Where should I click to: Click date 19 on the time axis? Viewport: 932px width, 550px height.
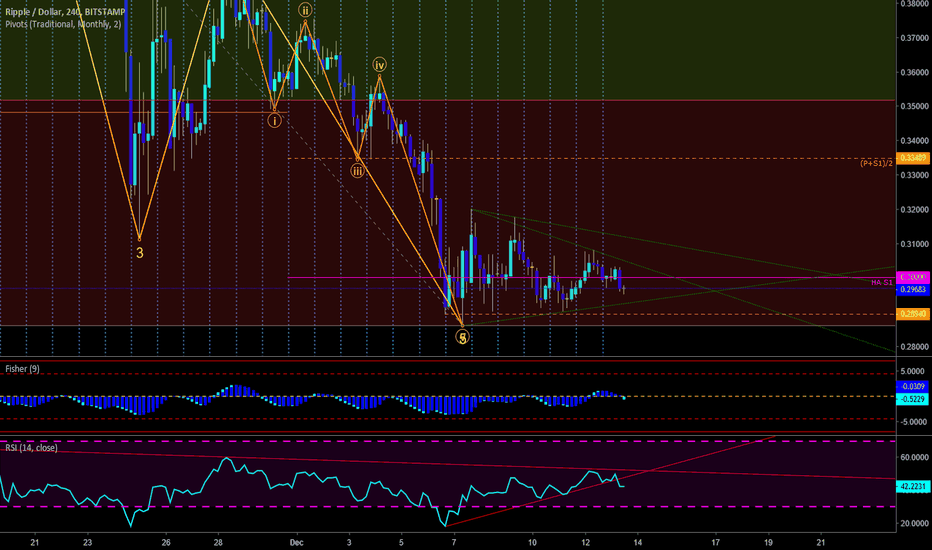click(x=768, y=542)
